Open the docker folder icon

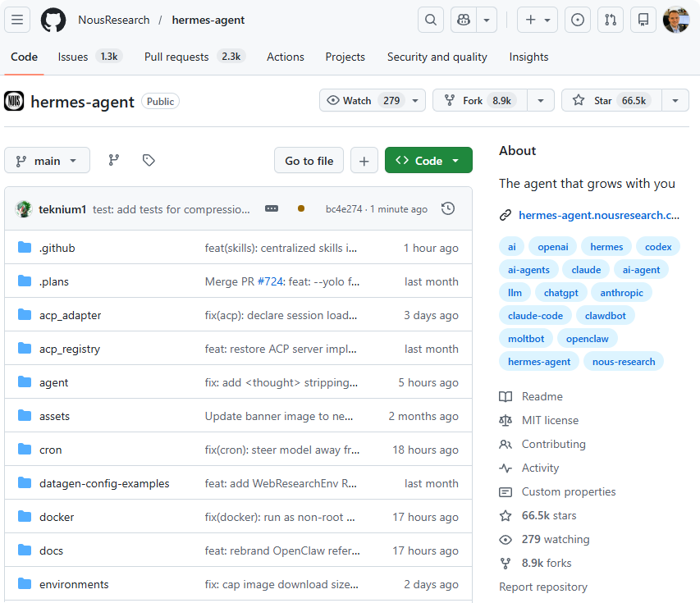pos(25,516)
